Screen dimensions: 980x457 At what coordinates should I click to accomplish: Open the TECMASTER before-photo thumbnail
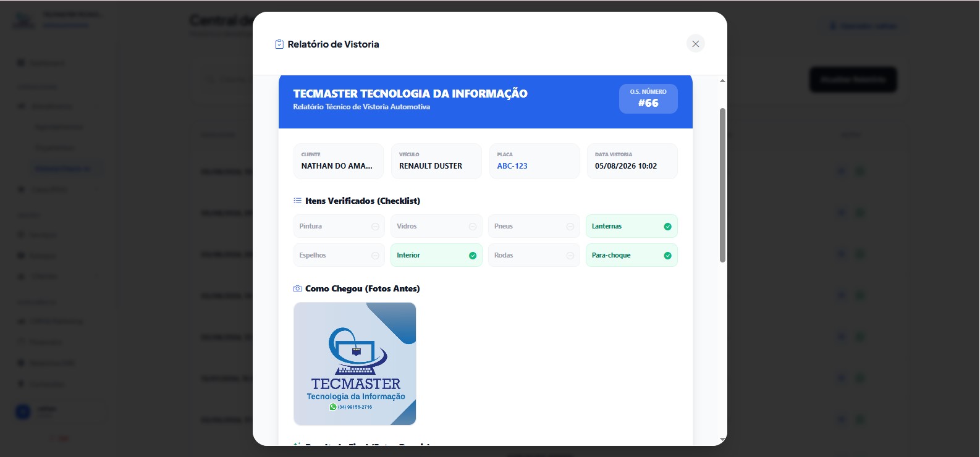coord(355,364)
